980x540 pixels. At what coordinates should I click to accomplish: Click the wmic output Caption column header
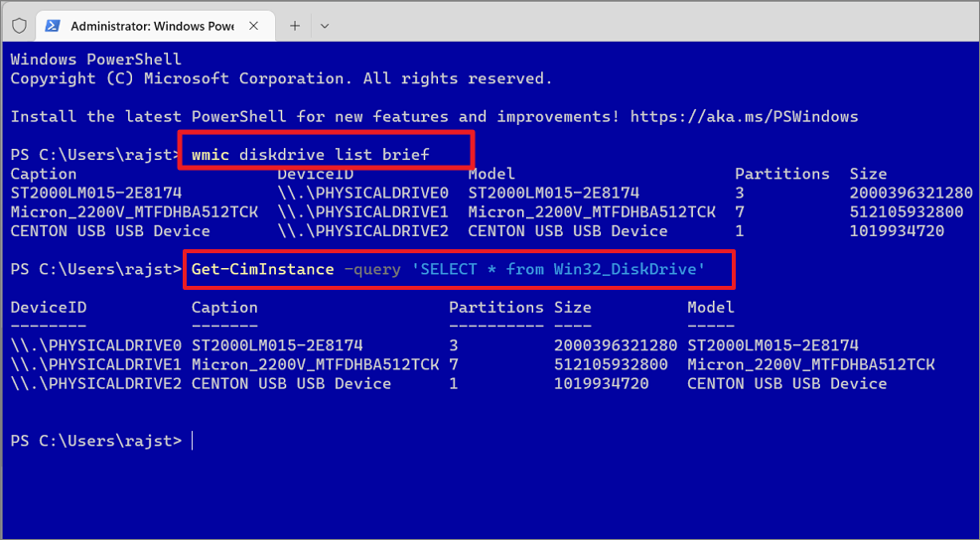(x=44, y=174)
